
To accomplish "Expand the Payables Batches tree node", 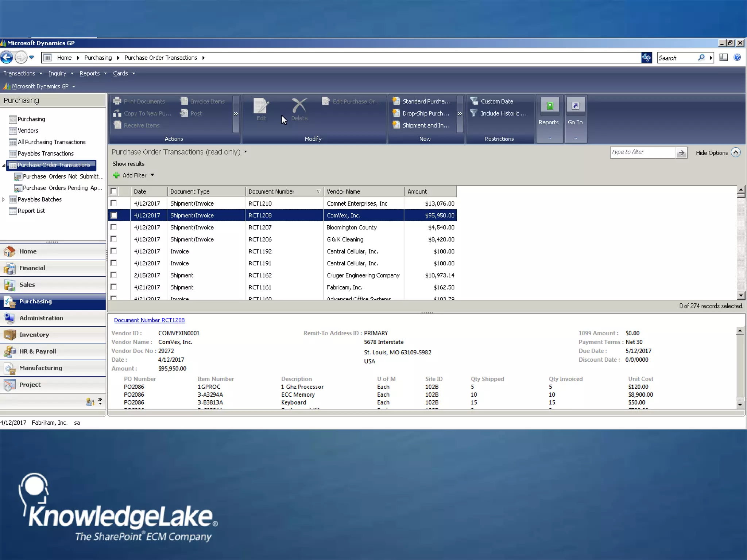I will point(3,199).
